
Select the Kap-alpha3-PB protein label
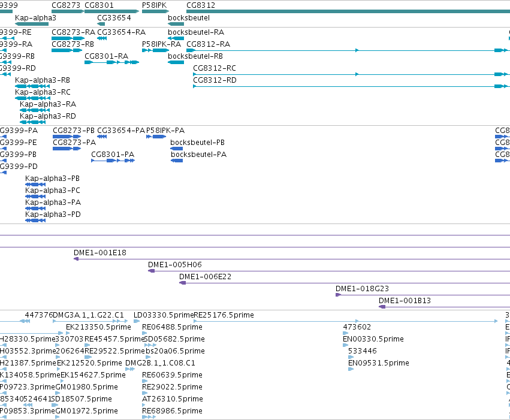tap(52, 179)
